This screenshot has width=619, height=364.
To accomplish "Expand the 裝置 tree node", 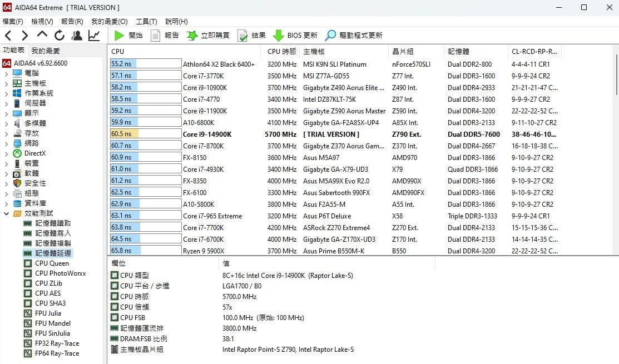I will (x=6, y=164).
